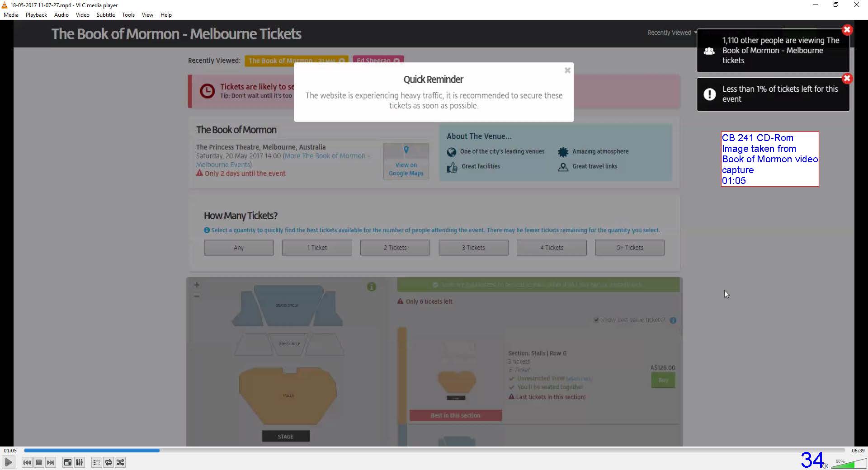Image resolution: width=868 pixels, height=470 pixels.
Task: Remove Ed Sheeran tag with its x
Action: (x=396, y=61)
